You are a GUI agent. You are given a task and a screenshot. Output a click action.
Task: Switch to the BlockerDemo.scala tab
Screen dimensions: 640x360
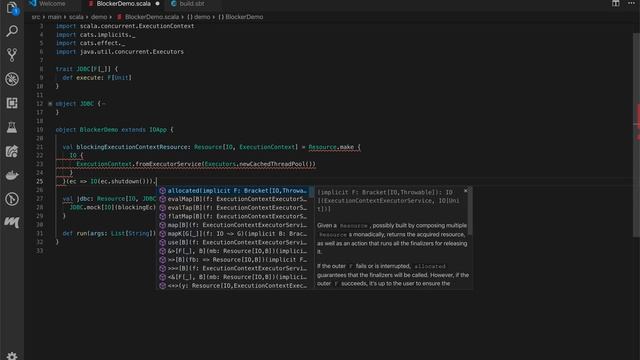pyautogui.click(x=123, y=4)
